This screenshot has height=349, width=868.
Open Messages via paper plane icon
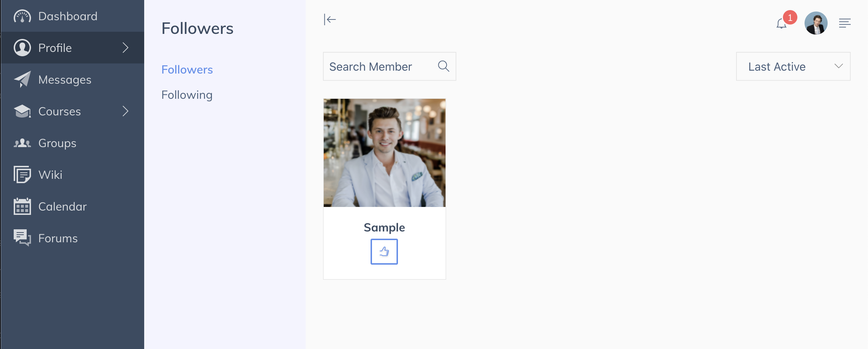(x=22, y=79)
